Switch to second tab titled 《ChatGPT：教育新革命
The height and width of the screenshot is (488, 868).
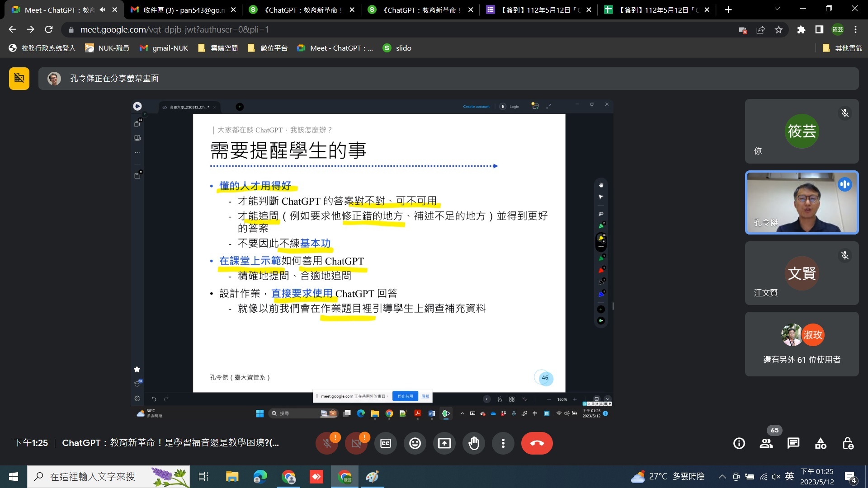pos(302,10)
